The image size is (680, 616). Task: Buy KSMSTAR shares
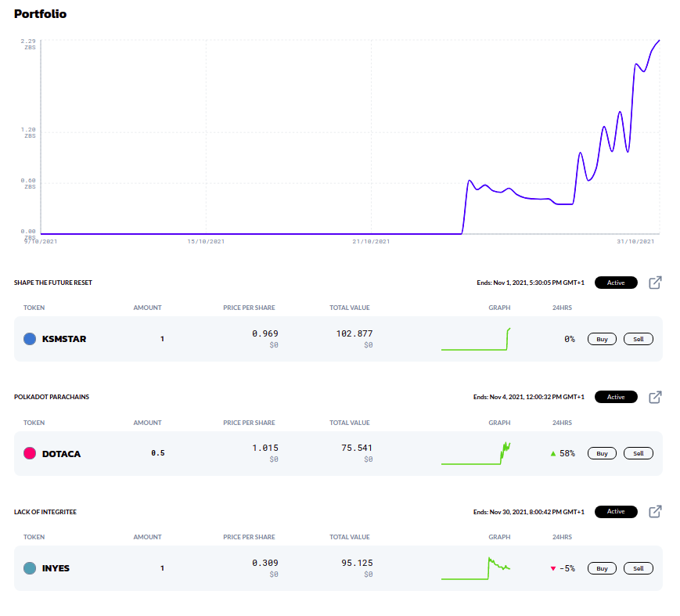click(x=602, y=339)
